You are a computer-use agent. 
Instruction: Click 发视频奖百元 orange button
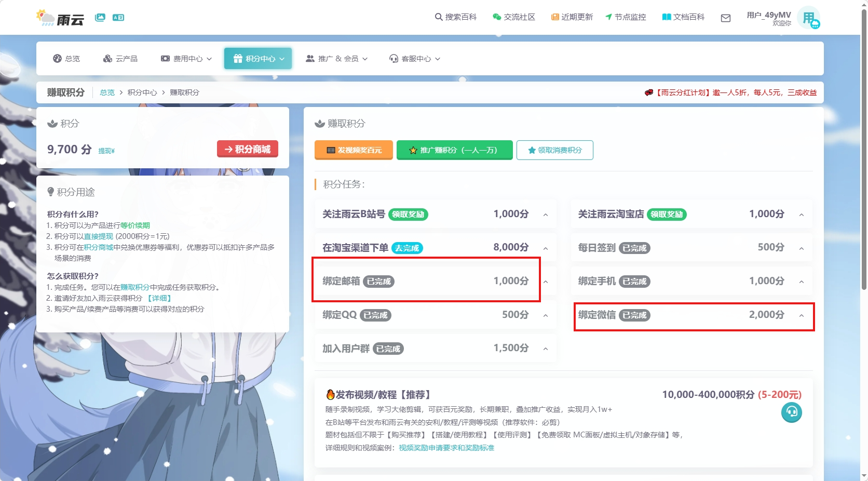point(354,150)
